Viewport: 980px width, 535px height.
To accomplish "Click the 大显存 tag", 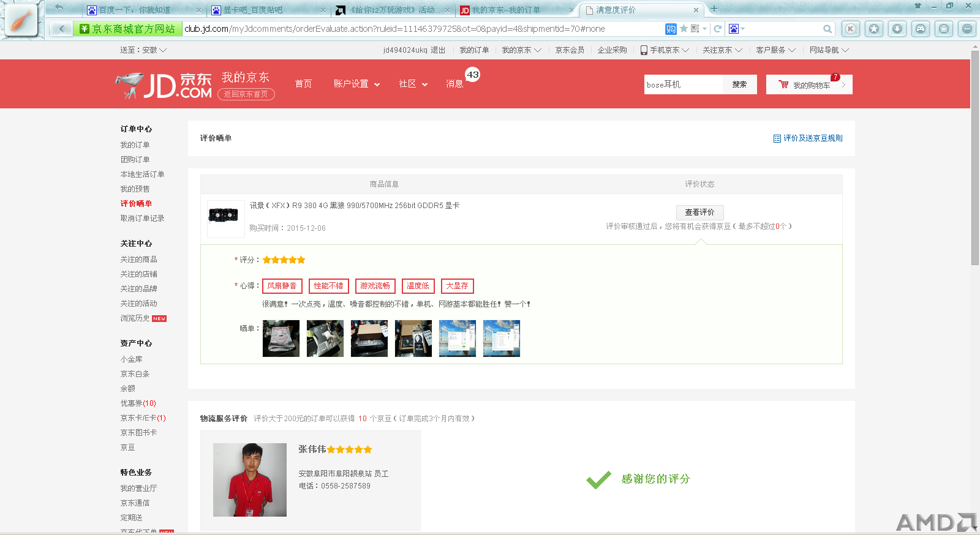I will point(457,286).
